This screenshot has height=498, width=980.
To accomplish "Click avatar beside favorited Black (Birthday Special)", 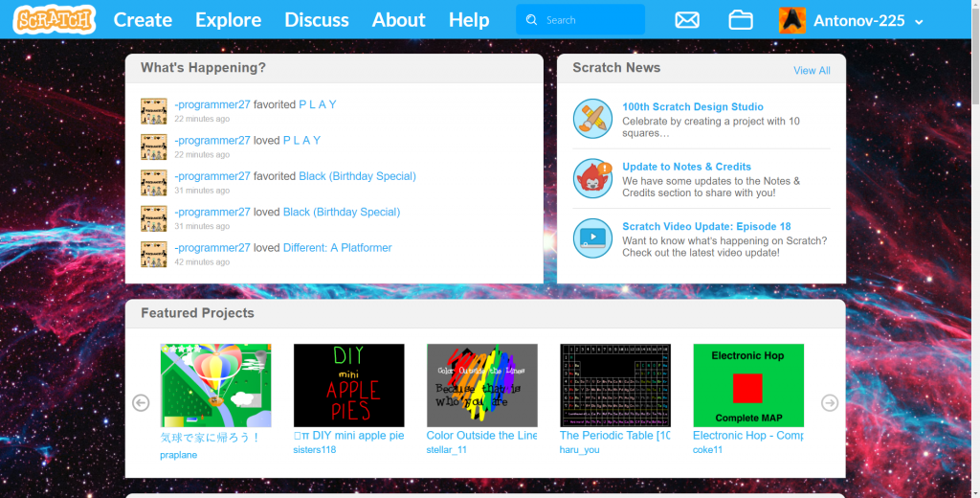I will click(154, 183).
